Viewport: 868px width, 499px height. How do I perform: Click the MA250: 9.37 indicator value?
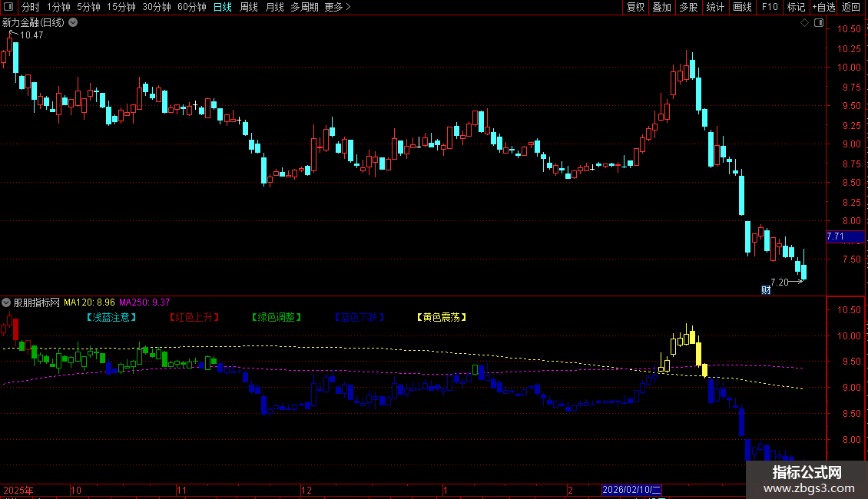coord(144,302)
